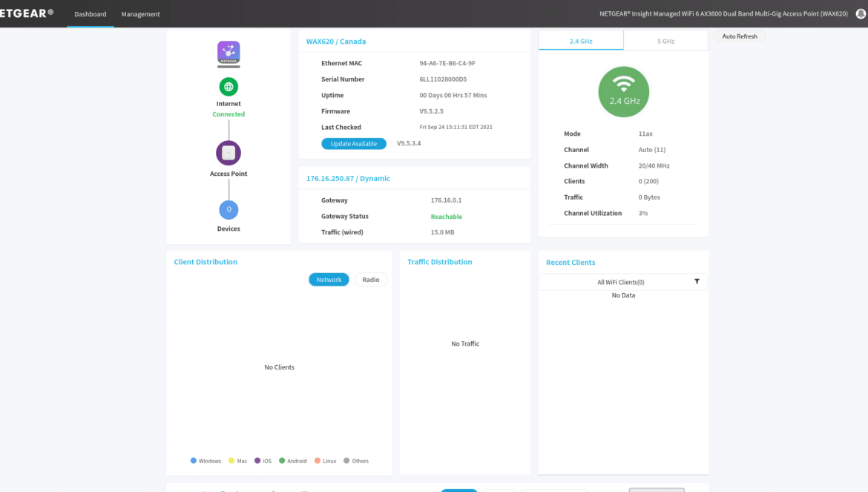Open the Management menu tab
This screenshot has width=868, height=492.
pos(141,14)
